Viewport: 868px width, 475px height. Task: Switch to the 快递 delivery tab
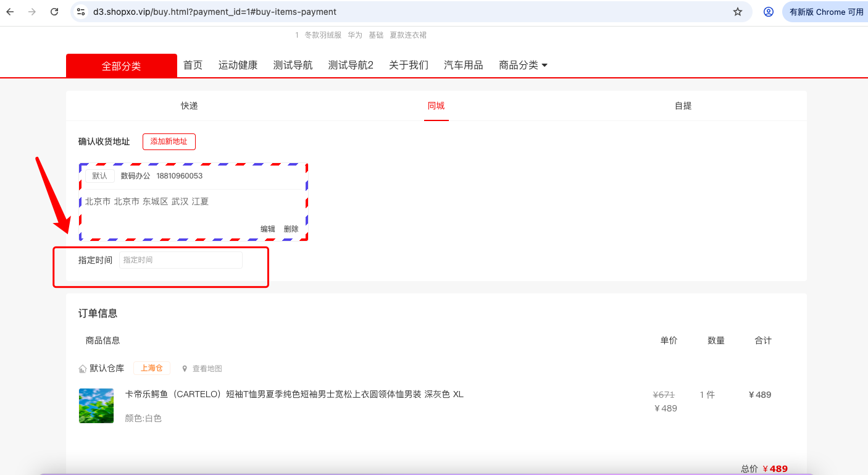pyautogui.click(x=190, y=106)
